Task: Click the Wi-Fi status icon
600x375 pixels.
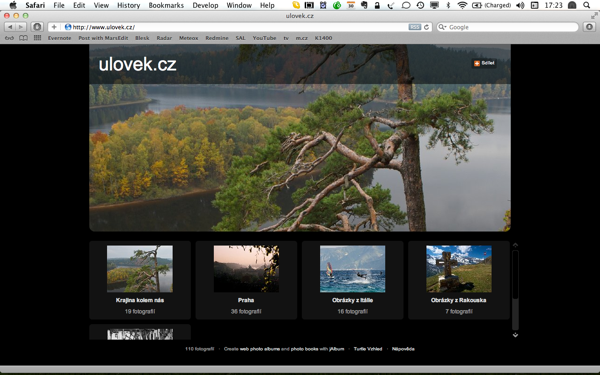Action: pos(462,5)
